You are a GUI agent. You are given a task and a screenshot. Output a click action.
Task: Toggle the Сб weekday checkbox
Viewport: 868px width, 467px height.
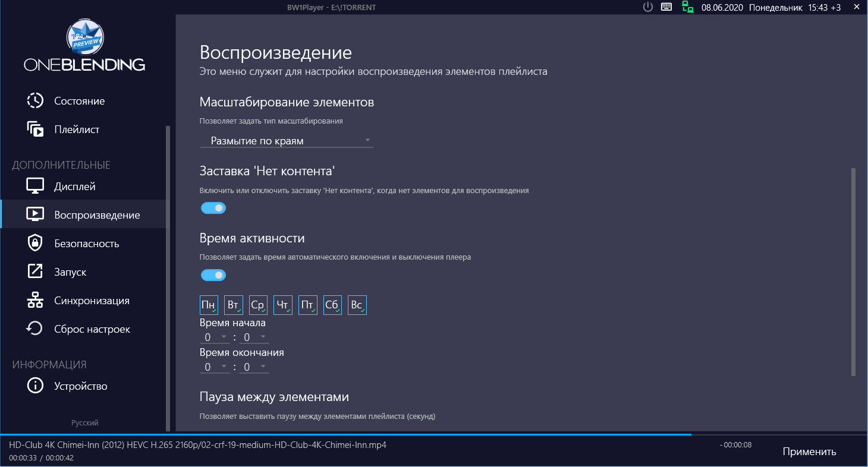332,305
